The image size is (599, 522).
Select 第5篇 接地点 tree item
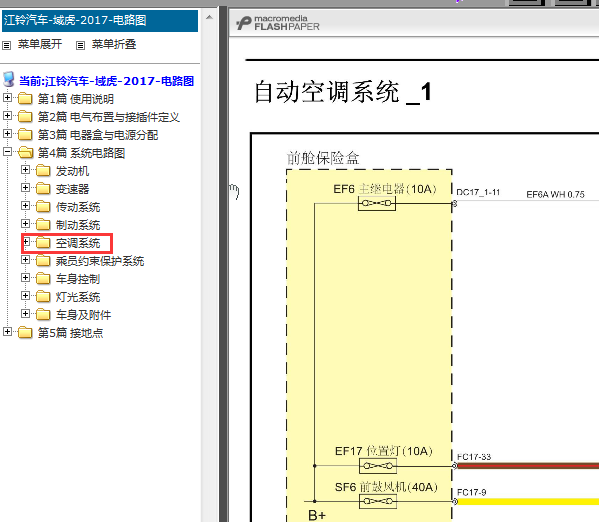70,333
